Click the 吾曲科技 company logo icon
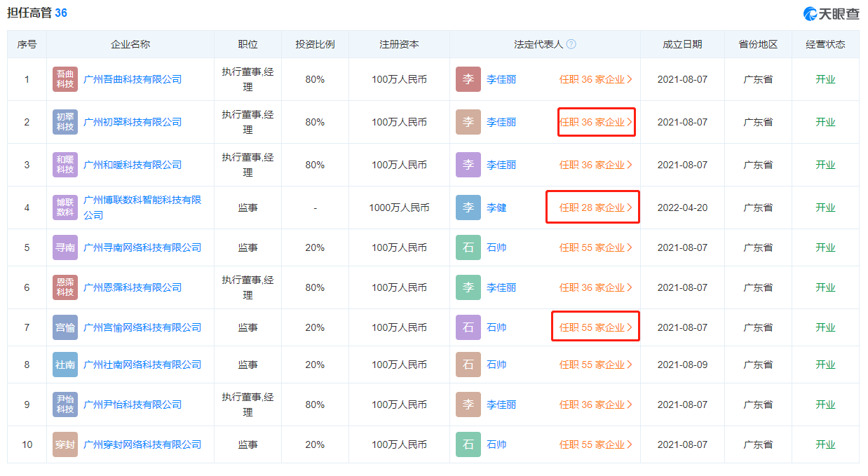Screen dimensions: 868x476 65,79
